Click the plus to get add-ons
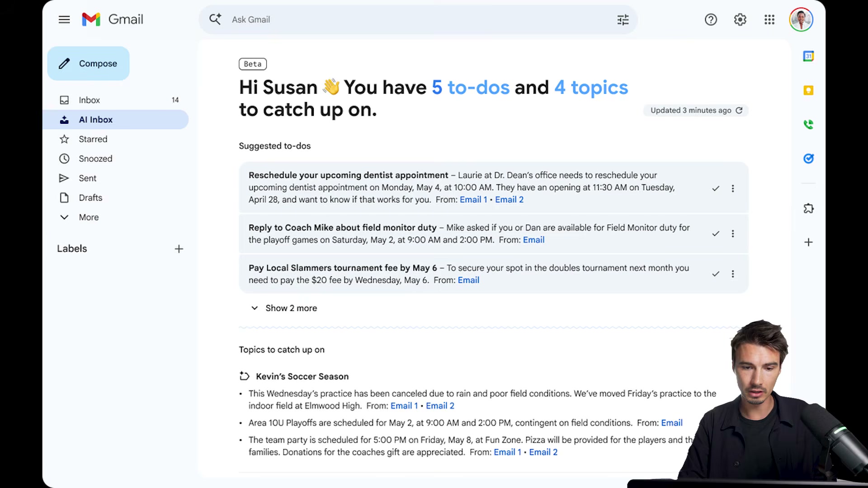 (x=808, y=242)
